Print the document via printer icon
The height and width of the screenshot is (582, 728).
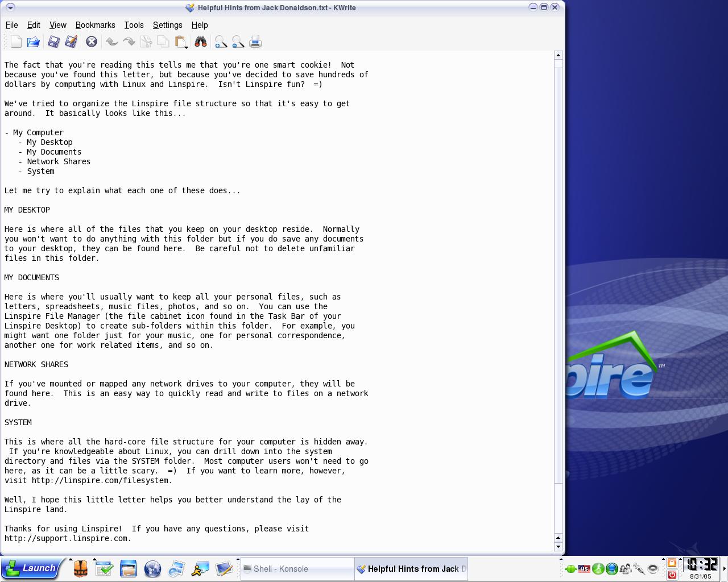tap(255, 41)
